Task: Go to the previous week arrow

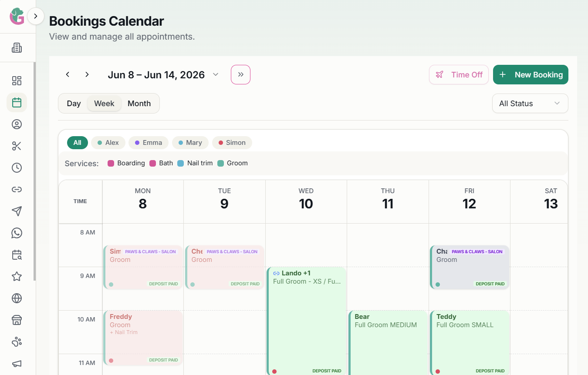Action: click(x=68, y=74)
